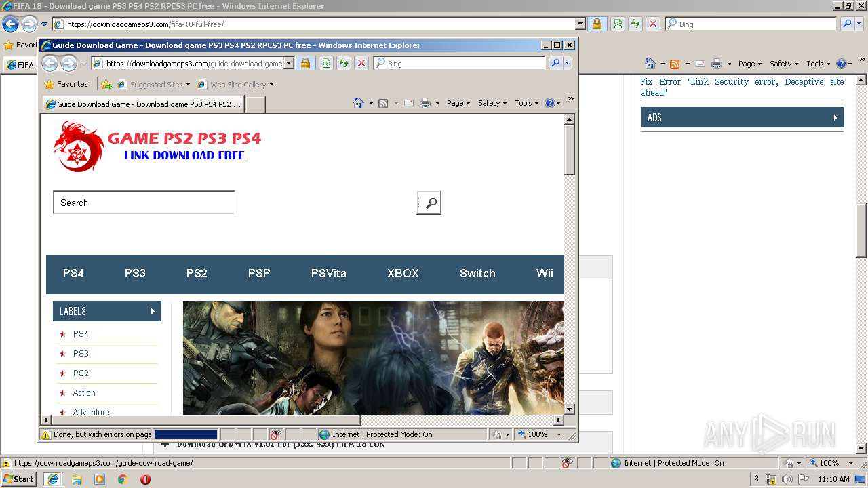The image size is (868, 488).
Task: Click address bar in back FIFA 18 window
Action: (x=319, y=24)
